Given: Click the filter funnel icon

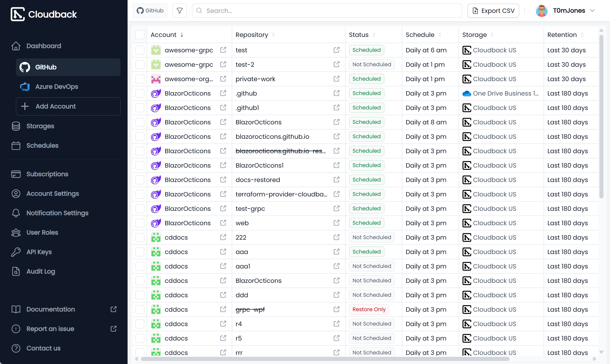Looking at the screenshot, I should pyautogui.click(x=179, y=11).
